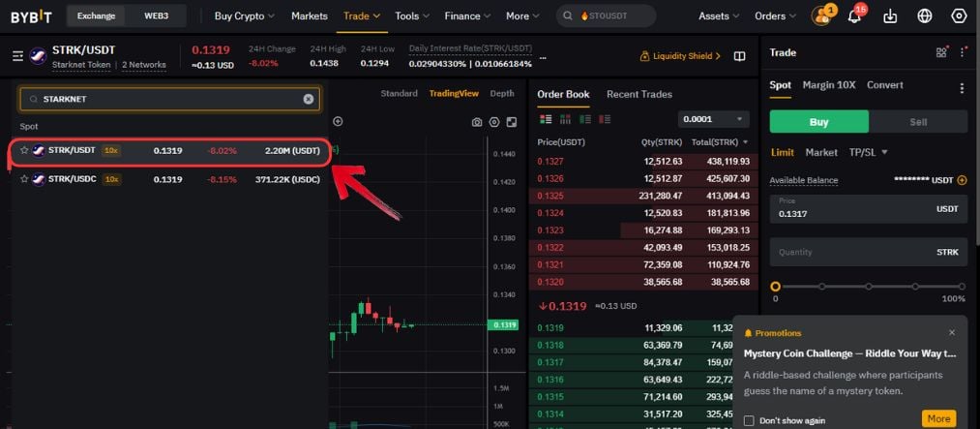Switch to Exchange mode
The image size is (980, 429).
click(98, 16)
